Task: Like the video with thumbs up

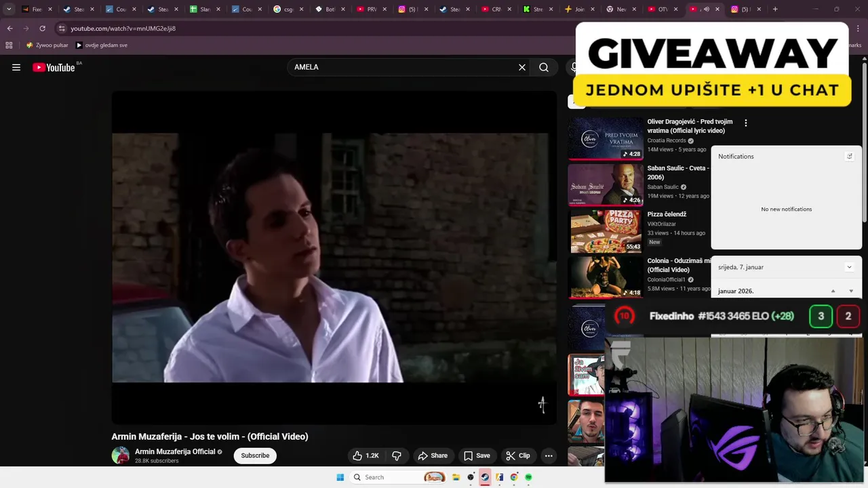Action: click(366, 455)
